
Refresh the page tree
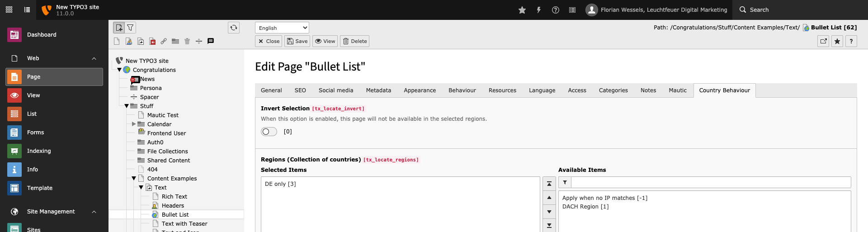point(234,28)
